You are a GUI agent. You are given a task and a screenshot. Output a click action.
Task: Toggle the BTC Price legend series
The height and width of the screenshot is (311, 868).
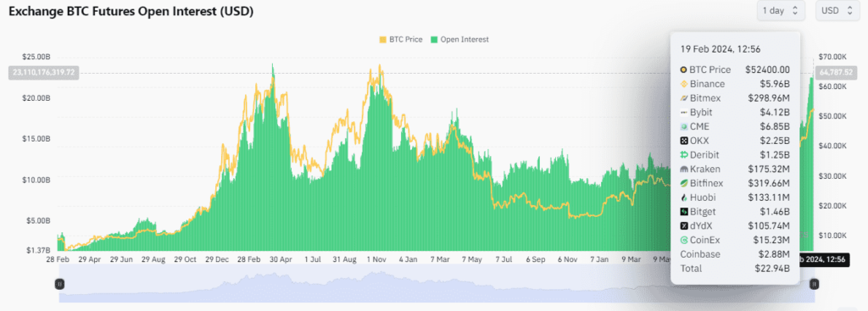click(401, 39)
